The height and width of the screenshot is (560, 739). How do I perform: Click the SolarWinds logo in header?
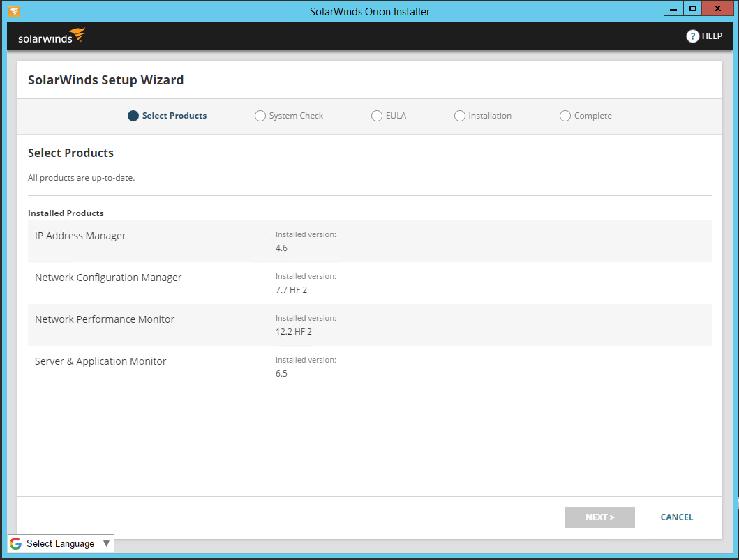coord(52,36)
